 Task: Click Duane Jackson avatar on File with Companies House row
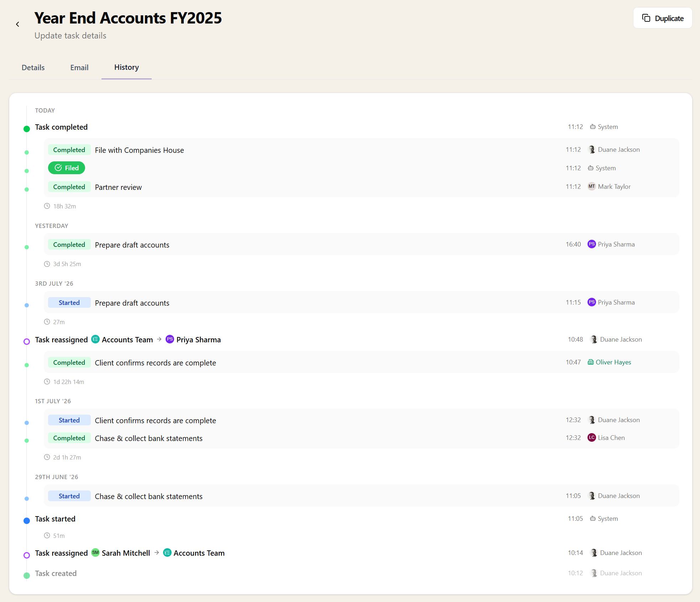(592, 150)
